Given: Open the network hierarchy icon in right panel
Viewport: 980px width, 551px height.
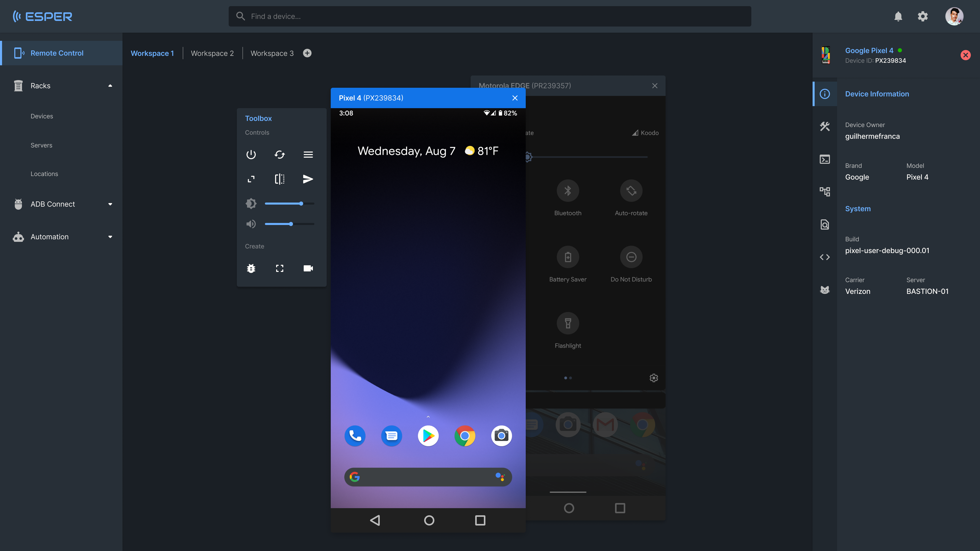Looking at the screenshot, I should pos(825,192).
